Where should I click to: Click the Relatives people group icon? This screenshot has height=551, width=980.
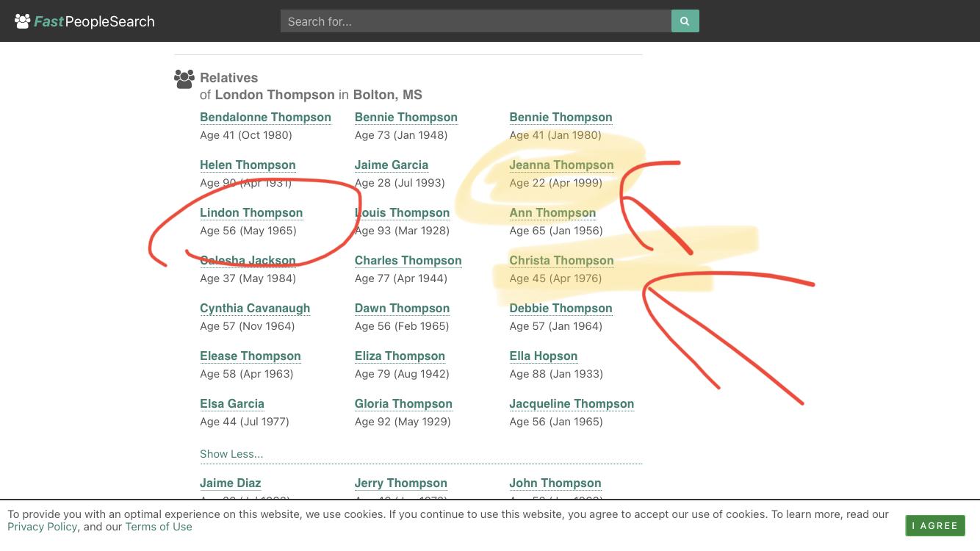pos(184,79)
